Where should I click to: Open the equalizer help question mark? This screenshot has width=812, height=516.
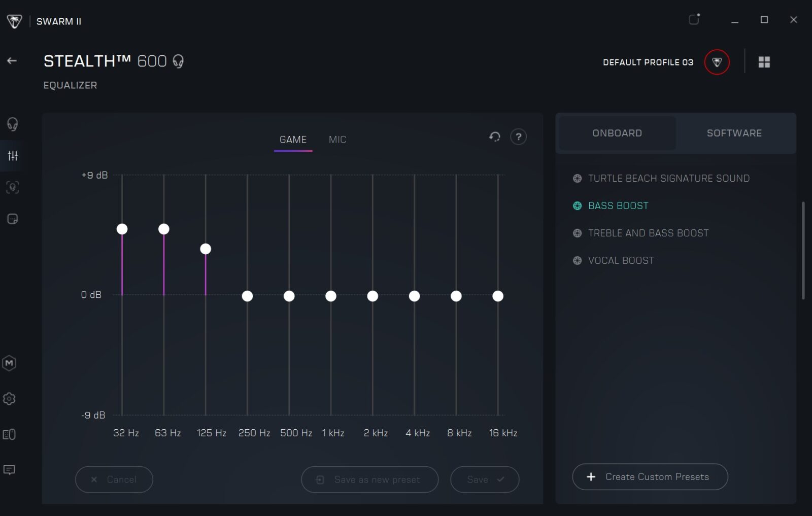(518, 137)
